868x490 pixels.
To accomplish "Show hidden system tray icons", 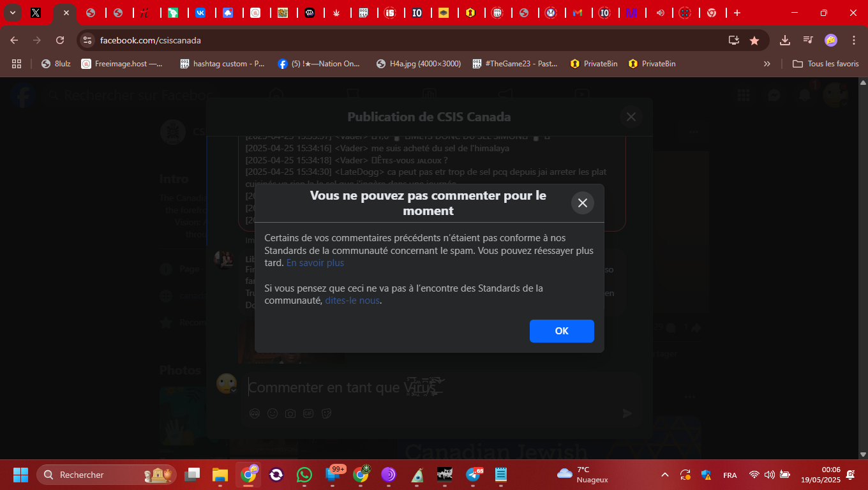I will [665, 475].
